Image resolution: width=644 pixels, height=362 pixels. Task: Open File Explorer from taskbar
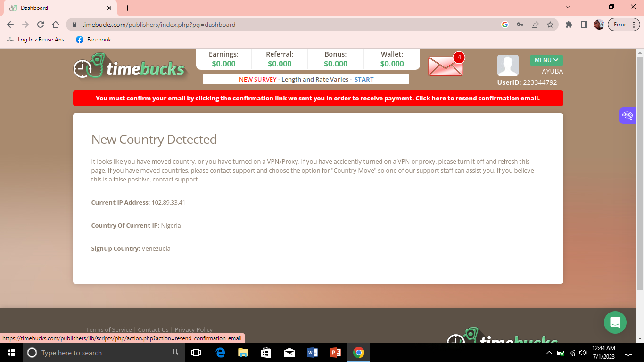[x=243, y=353]
